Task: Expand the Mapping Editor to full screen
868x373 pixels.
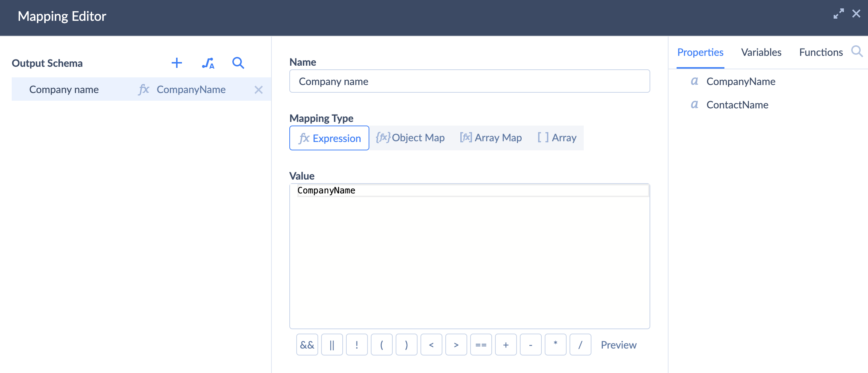Action: (x=838, y=14)
